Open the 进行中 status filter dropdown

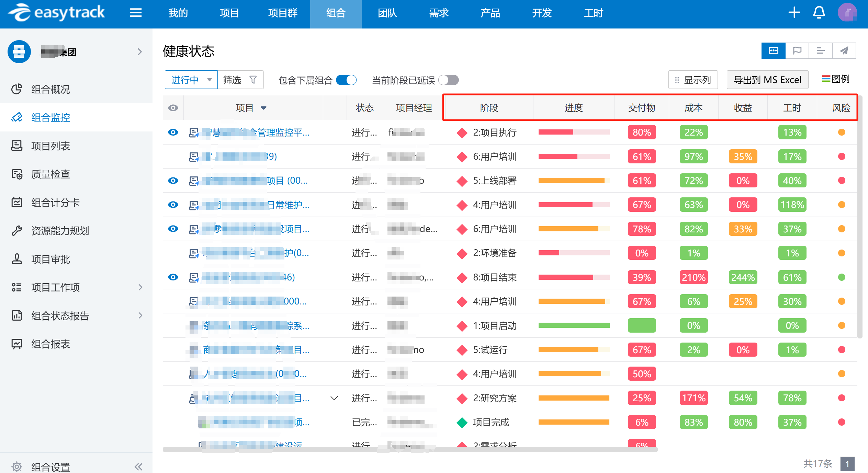(191, 79)
